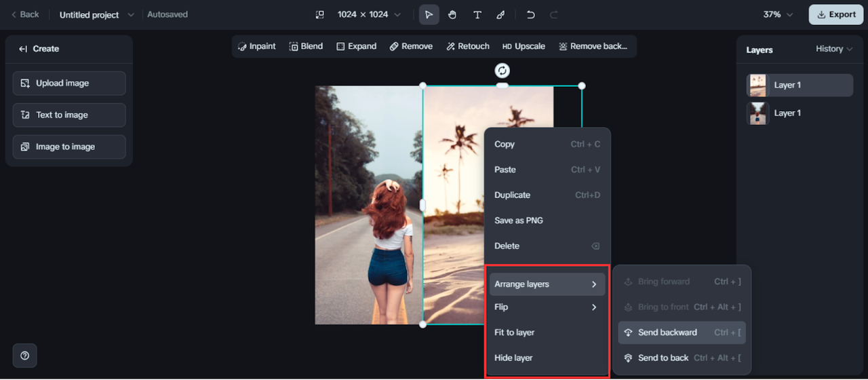Open Image to image generator

point(69,147)
